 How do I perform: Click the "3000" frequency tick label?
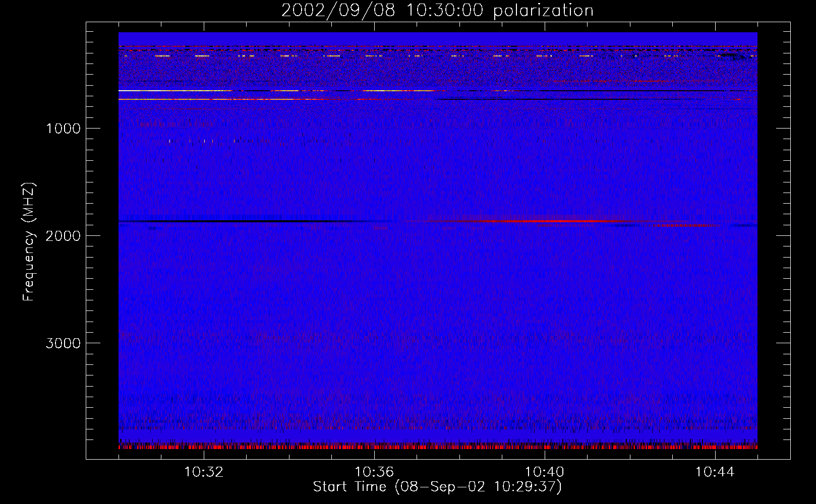click(x=63, y=343)
